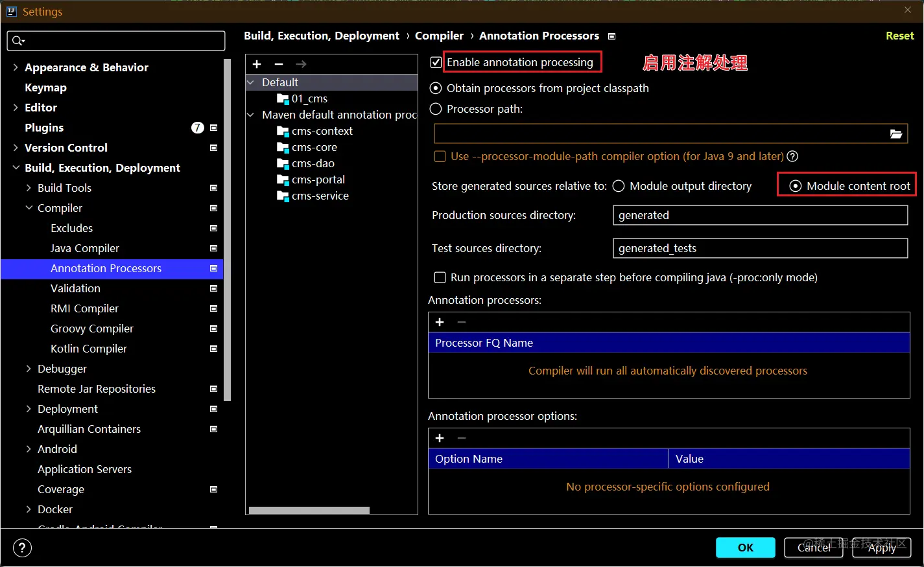924x567 pixels.
Task: Select the Processor path radio button
Action: [x=436, y=109]
